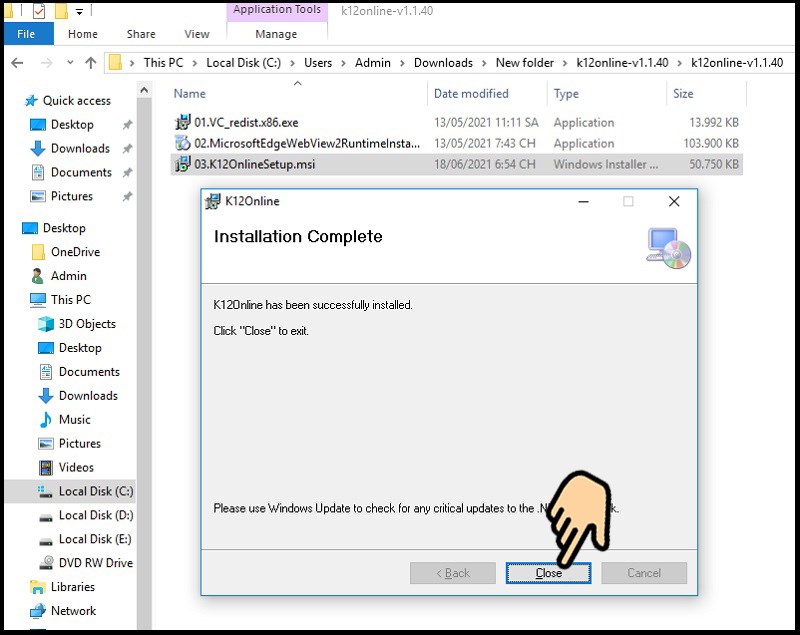
Task: Select This PC in the navigation pane
Action: 70,300
